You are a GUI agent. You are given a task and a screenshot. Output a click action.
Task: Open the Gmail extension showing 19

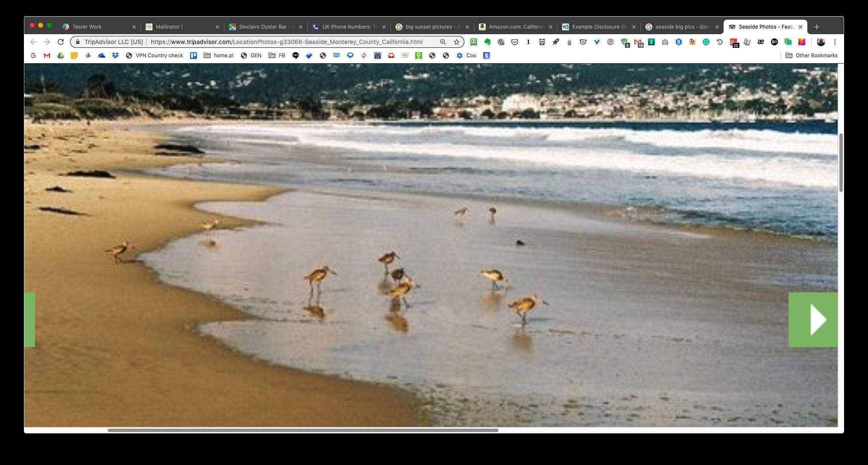click(x=638, y=42)
